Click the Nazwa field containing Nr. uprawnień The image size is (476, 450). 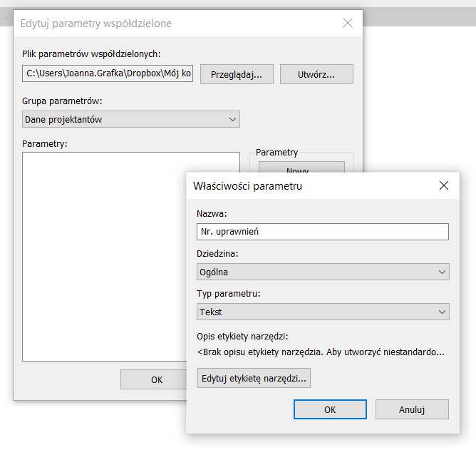[322, 232]
